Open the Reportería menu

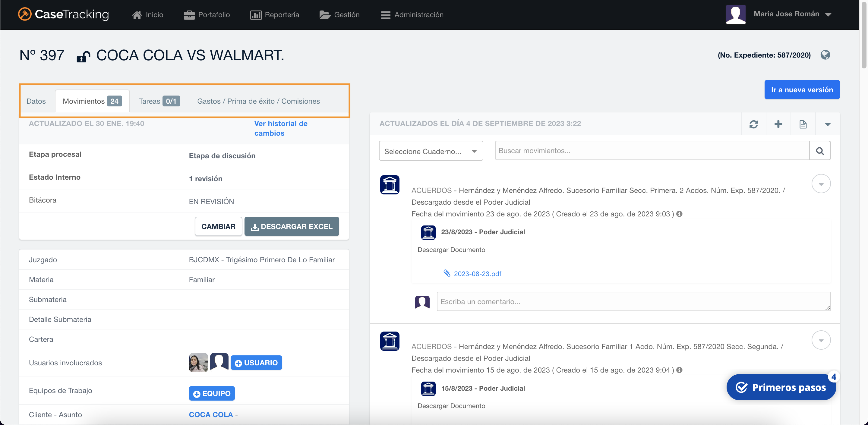tap(275, 15)
